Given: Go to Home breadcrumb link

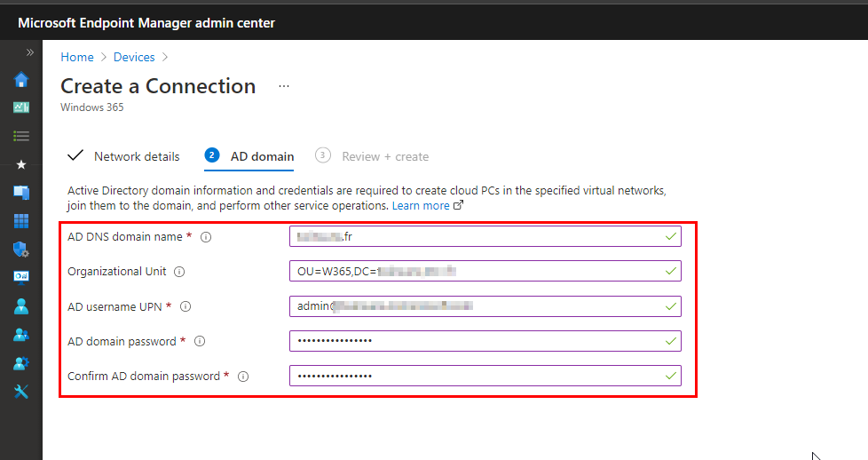Looking at the screenshot, I should (77, 57).
